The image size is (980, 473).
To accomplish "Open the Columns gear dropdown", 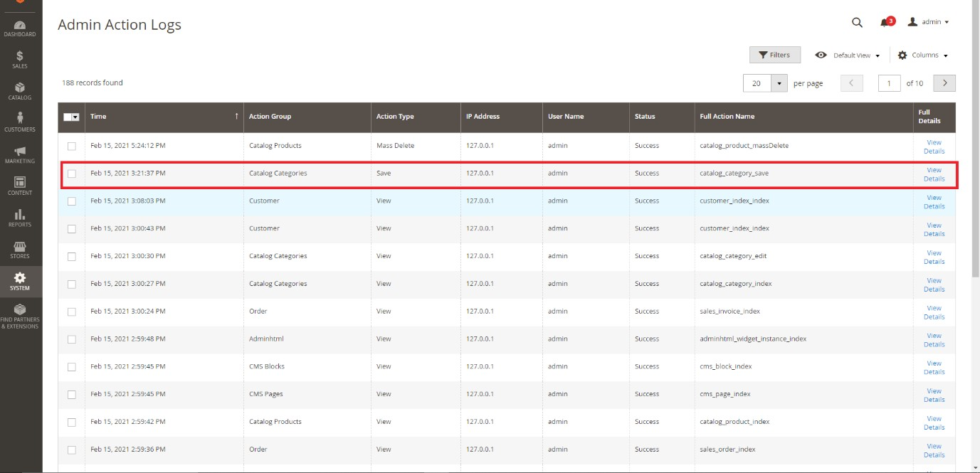I will coord(923,55).
